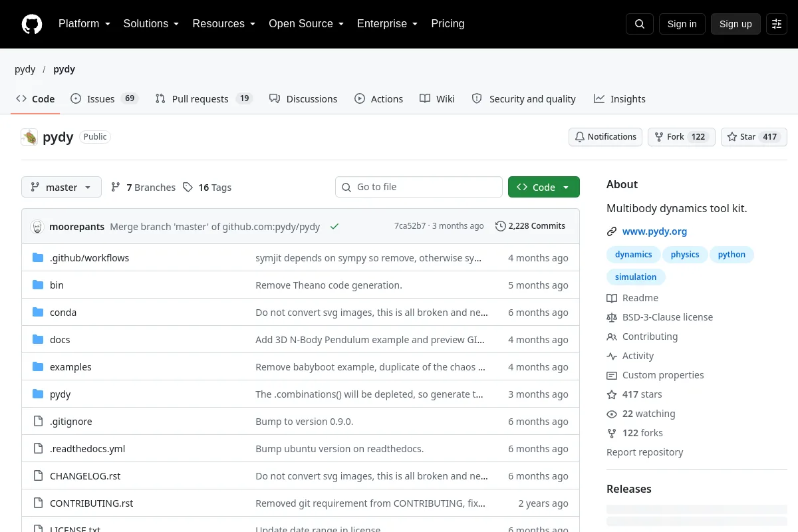Click the pydy folder icon
Screen dimensions: 798x532
click(x=38, y=394)
